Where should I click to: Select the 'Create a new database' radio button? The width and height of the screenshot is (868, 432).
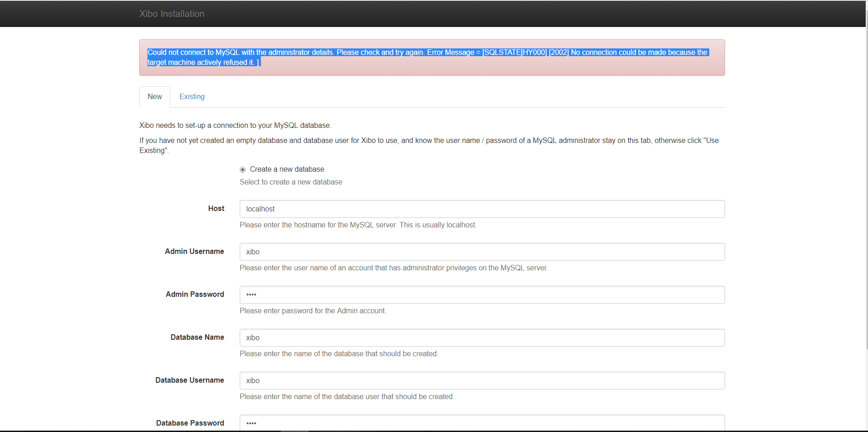click(x=243, y=169)
